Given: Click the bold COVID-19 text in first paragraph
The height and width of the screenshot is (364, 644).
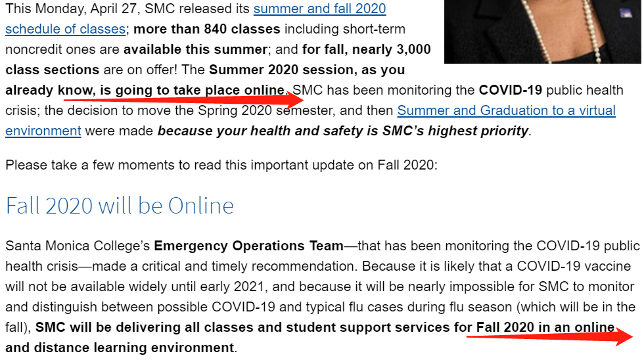Looking at the screenshot, I should coord(510,90).
